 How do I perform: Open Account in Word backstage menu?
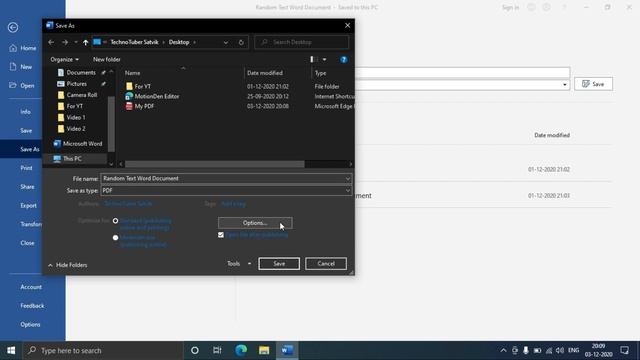tap(31, 287)
